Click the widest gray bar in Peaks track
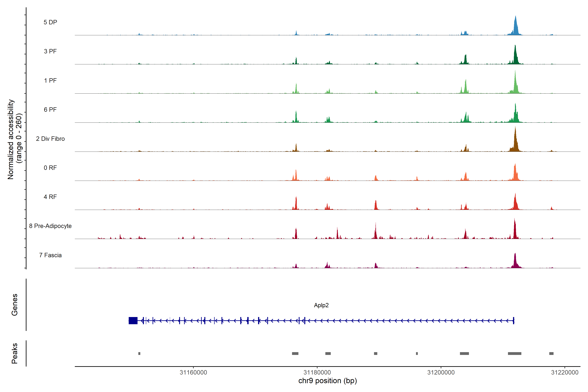This screenshot has height=392, width=588. coord(514,353)
